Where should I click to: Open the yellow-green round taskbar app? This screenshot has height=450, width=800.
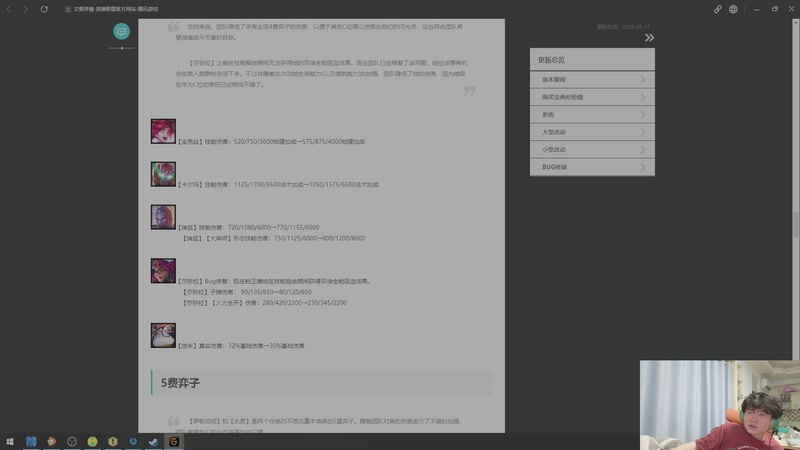(92, 442)
